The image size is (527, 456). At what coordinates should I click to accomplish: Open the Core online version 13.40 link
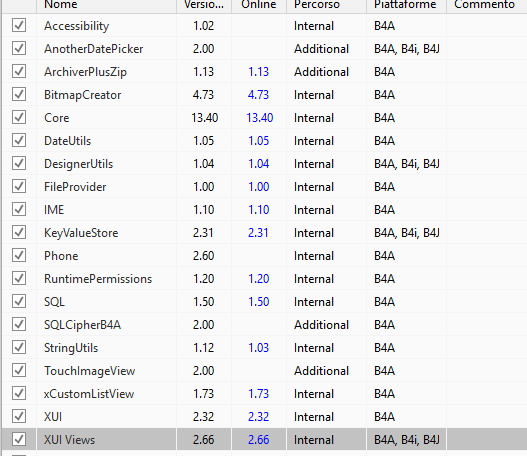click(x=259, y=118)
